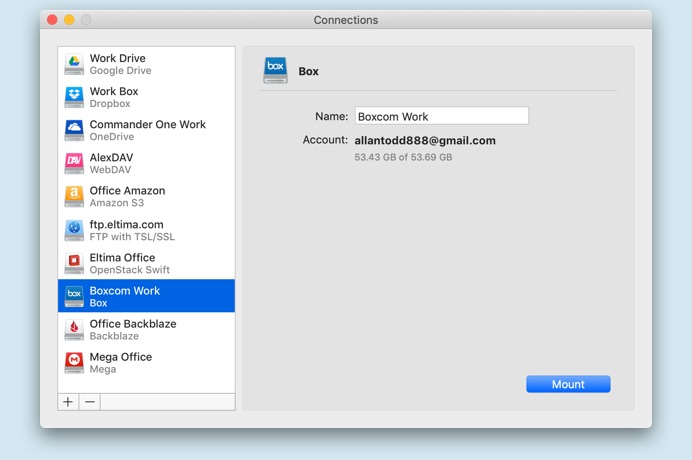Click the FTP with TSL/SSL subtitle
Viewport: 692px width, 460px height.
pyautogui.click(x=132, y=237)
